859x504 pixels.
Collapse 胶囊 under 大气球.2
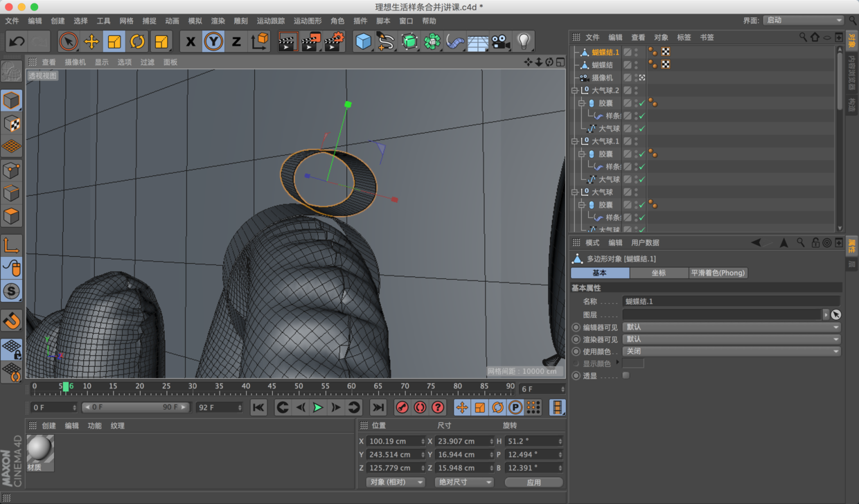click(582, 103)
